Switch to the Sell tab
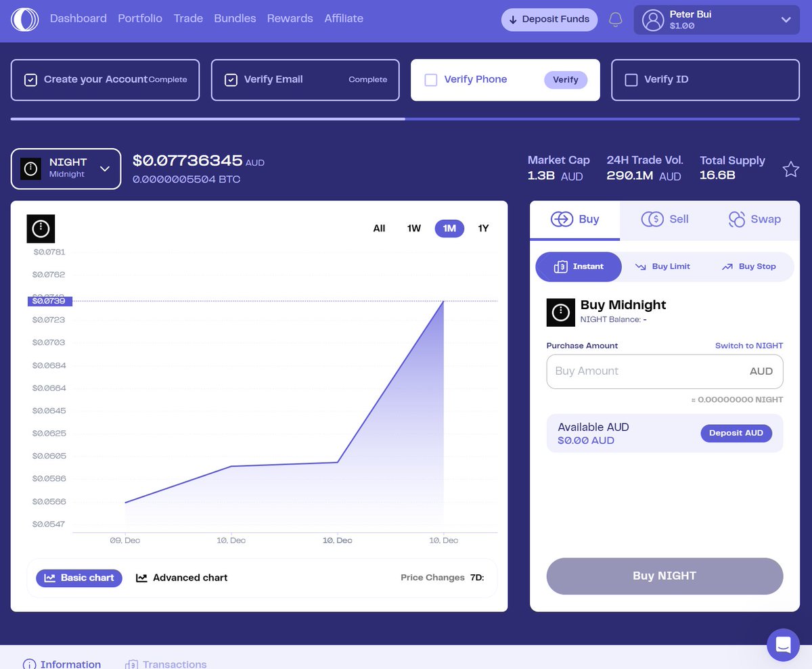The image size is (812, 669). pos(664,219)
